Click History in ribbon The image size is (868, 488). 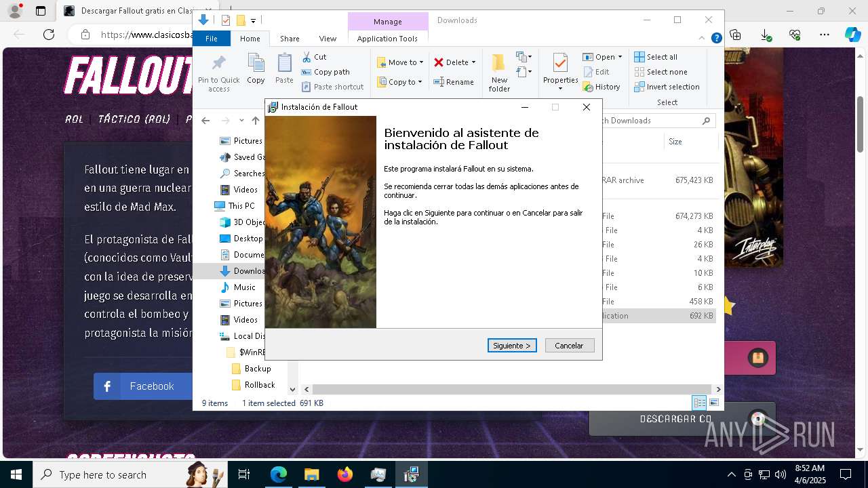point(601,87)
